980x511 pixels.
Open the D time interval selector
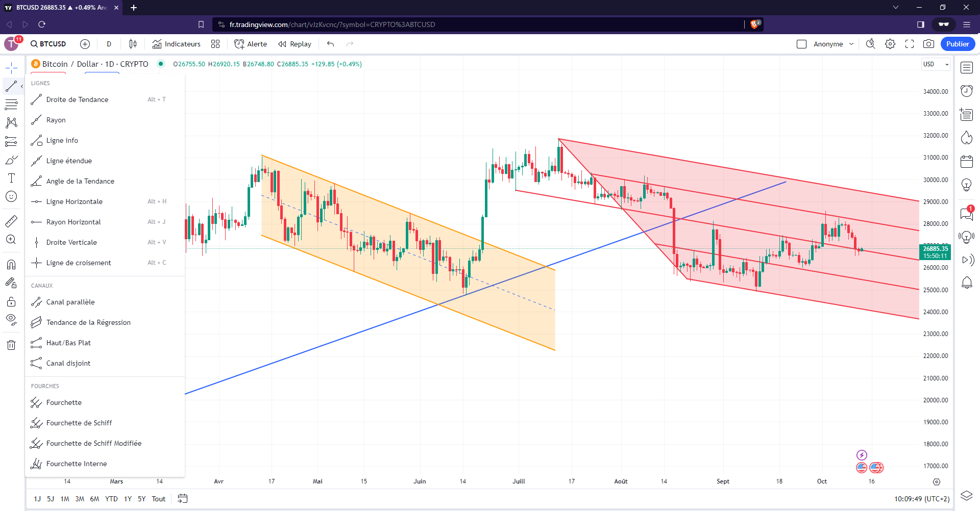click(109, 44)
